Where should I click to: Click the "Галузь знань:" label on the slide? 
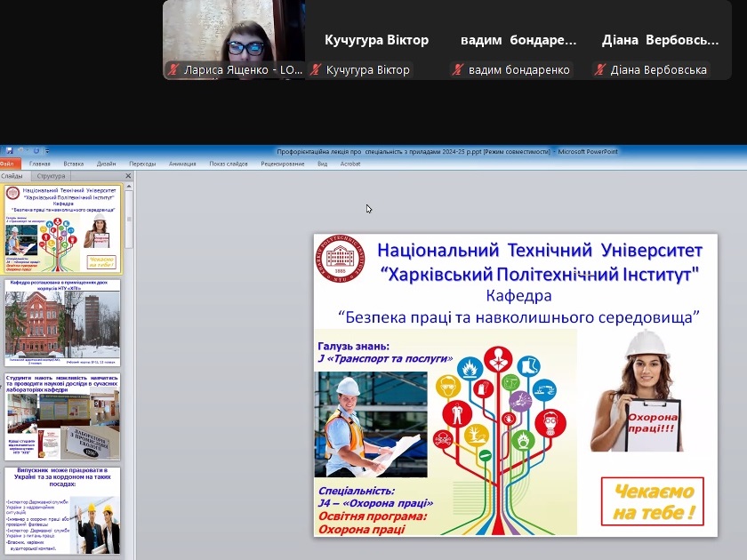(354, 346)
